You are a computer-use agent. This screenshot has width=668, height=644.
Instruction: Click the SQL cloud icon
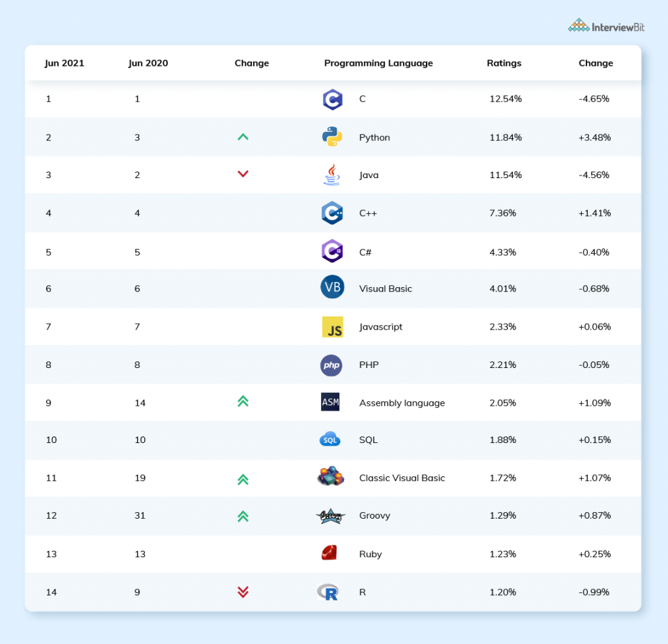pos(330,440)
